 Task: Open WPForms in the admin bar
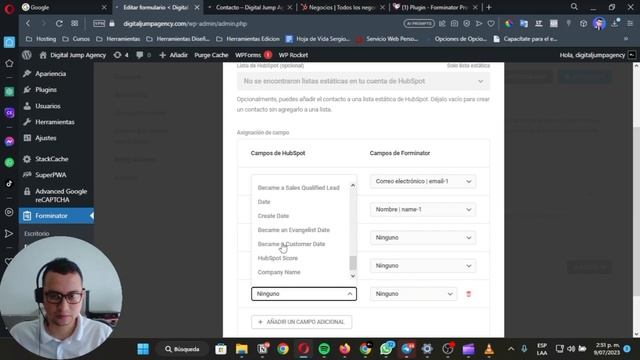pyautogui.click(x=253, y=55)
